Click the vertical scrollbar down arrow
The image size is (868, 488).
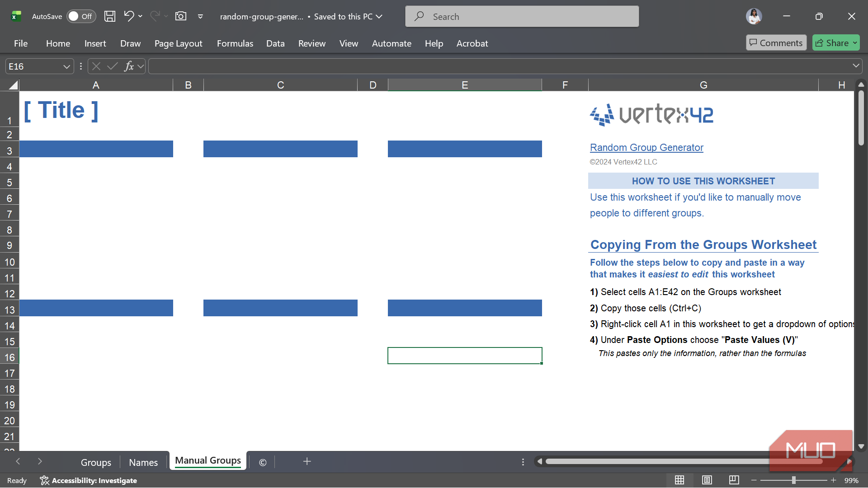point(861,446)
